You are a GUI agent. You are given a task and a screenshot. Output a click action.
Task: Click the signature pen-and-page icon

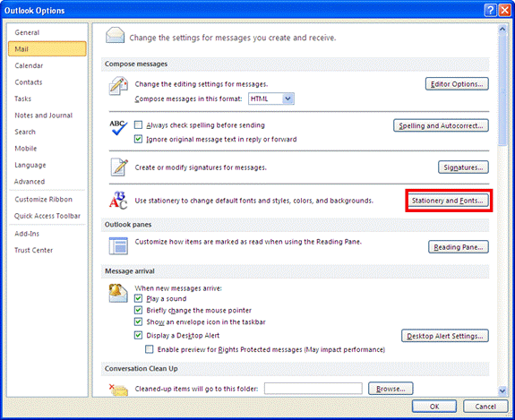coord(119,167)
